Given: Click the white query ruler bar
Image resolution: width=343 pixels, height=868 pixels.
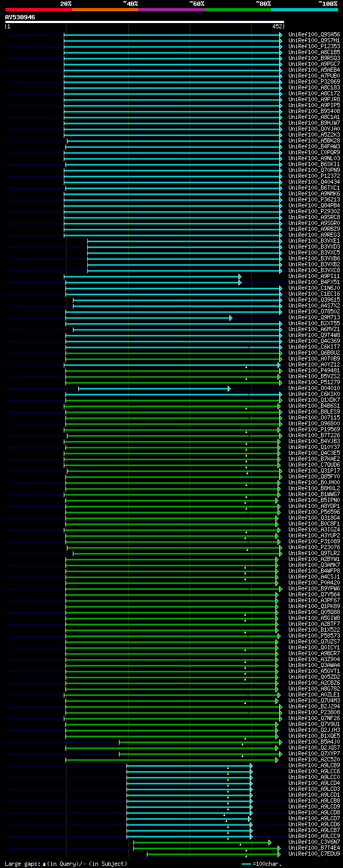Looking at the screenshot, I should tap(144, 22).
